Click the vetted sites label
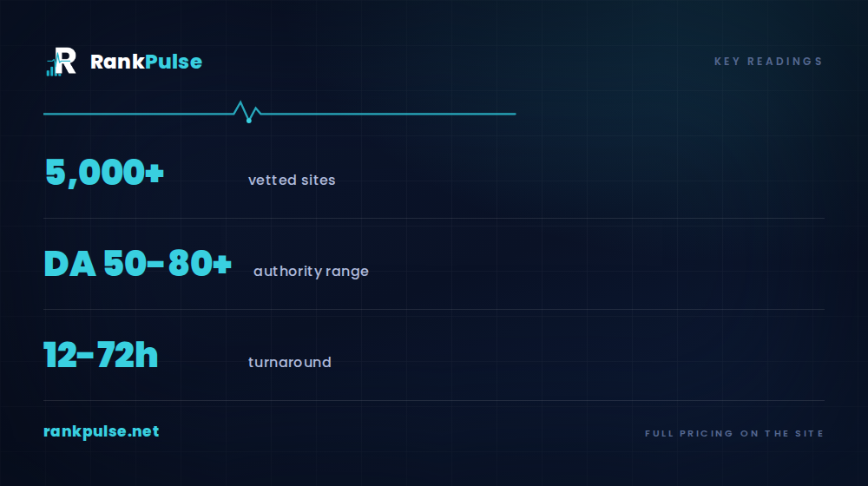Image resolution: width=868 pixels, height=486 pixels. [292, 180]
